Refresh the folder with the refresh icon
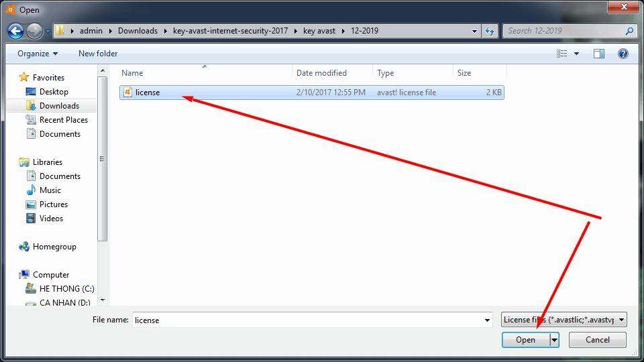 click(x=490, y=31)
